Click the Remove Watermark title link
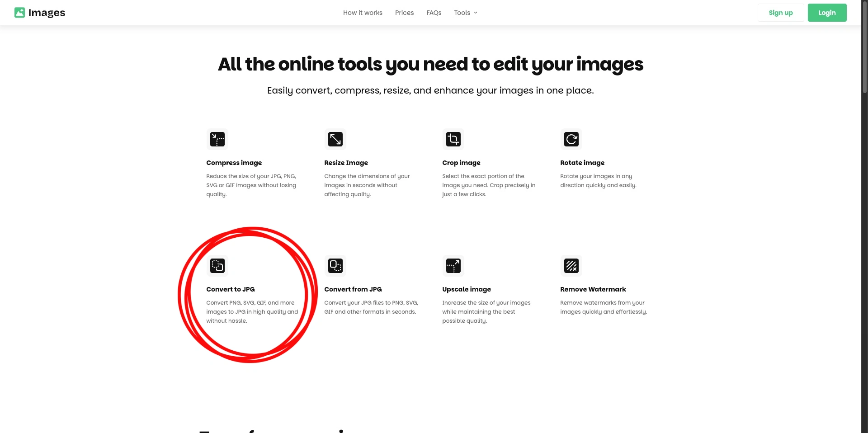The height and width of the screenshot is (433, 868). click(593, 289)
